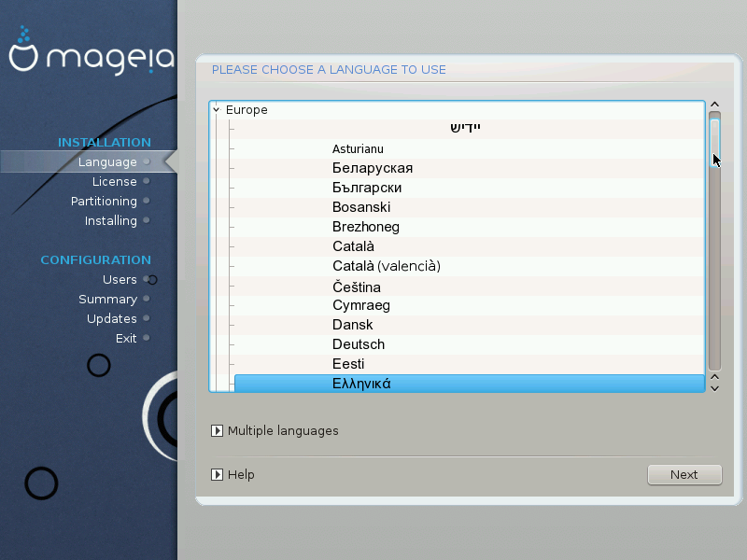Click the INSTALLATION heading
Image resolution: width=747 pixels, height=560 pixels.
(x=105, y=143)
